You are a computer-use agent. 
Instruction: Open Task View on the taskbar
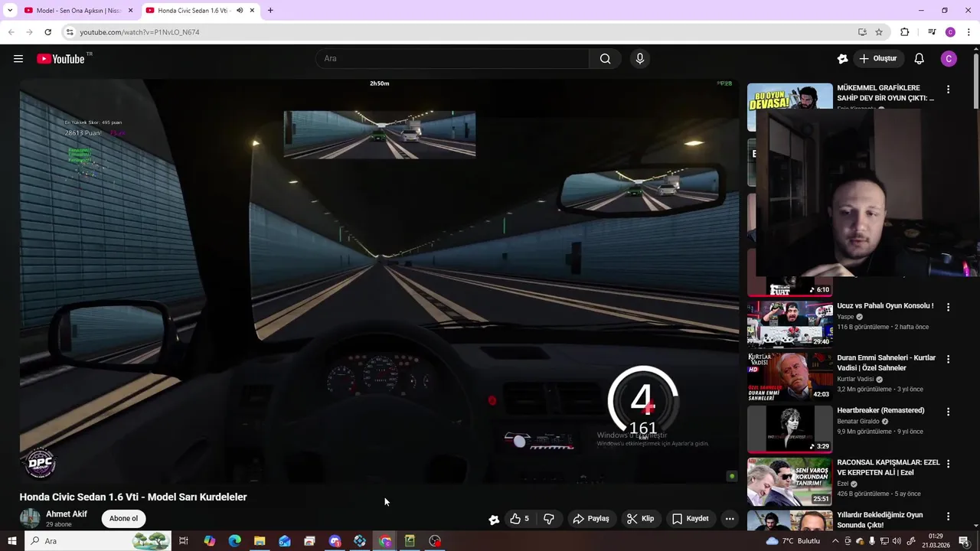(x=184, y=541)
